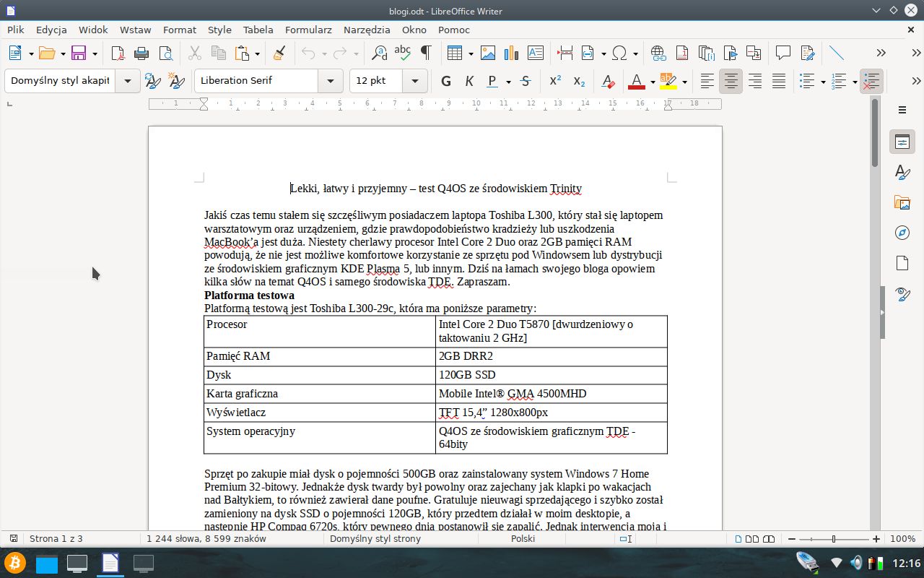Open the Edycja menu

pyautogui.click(x=51, y=30)
